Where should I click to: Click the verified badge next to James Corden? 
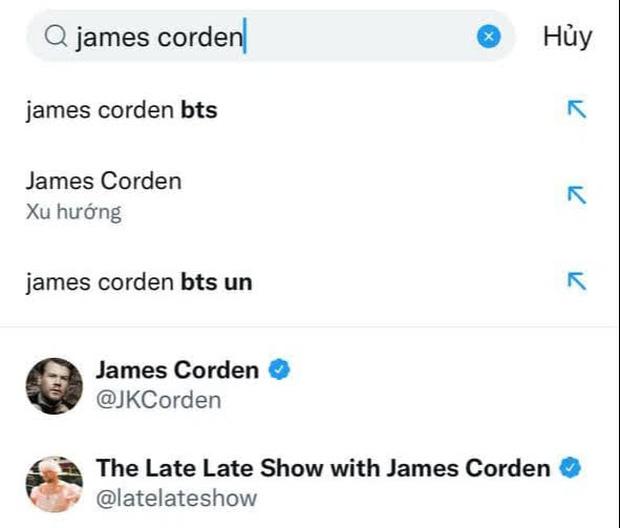point(279,370)
